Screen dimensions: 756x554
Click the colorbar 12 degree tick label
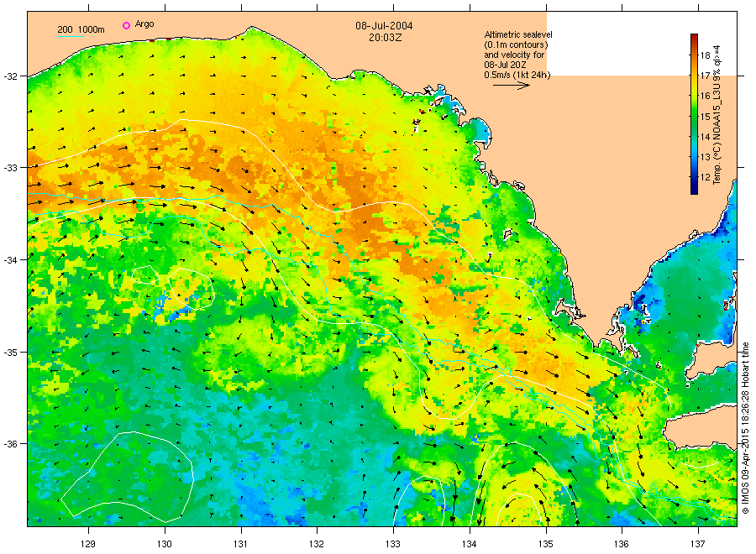pos(705,177)
